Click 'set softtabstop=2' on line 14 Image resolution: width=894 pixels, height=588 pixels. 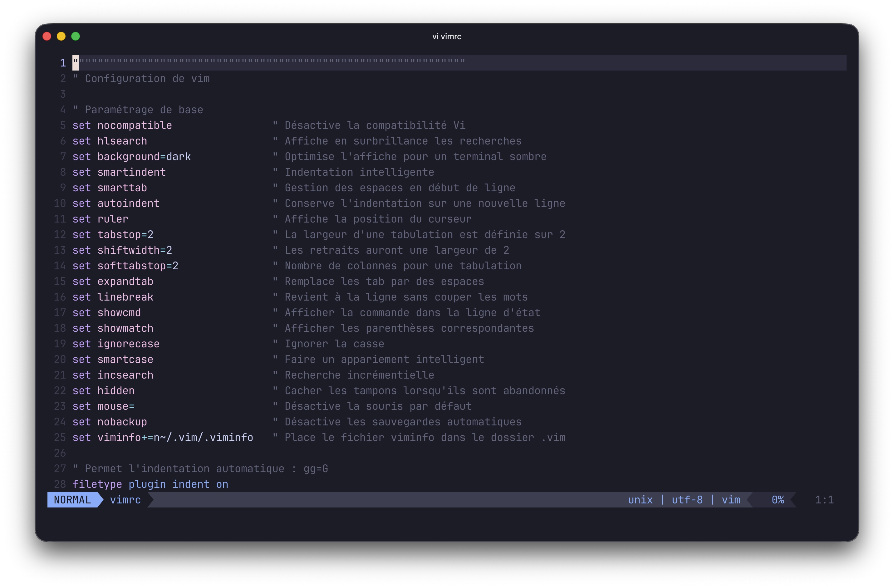(125, 266)
